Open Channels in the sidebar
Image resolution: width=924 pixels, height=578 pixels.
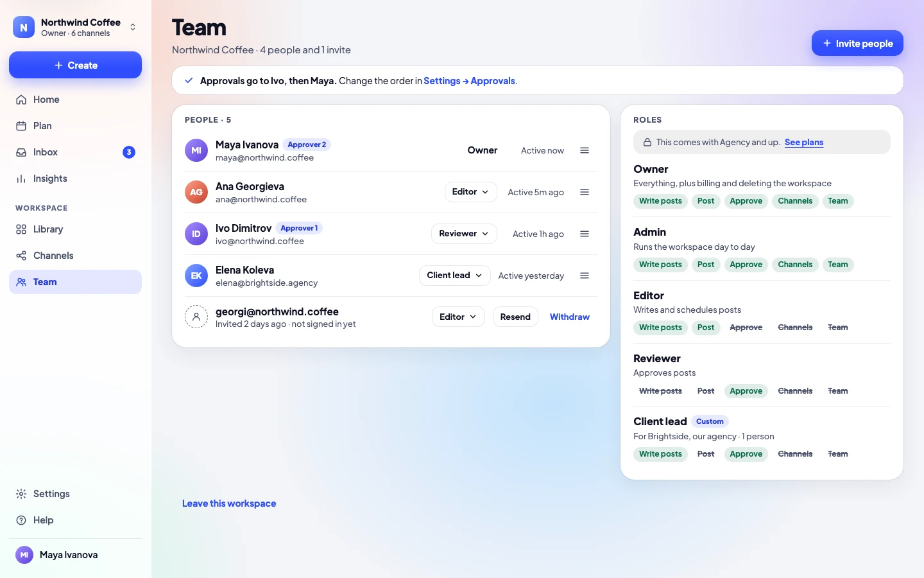coord(76,256)
